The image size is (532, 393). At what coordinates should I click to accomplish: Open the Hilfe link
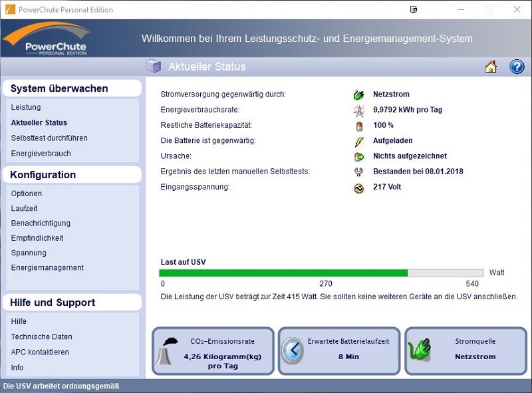[19, 321]
